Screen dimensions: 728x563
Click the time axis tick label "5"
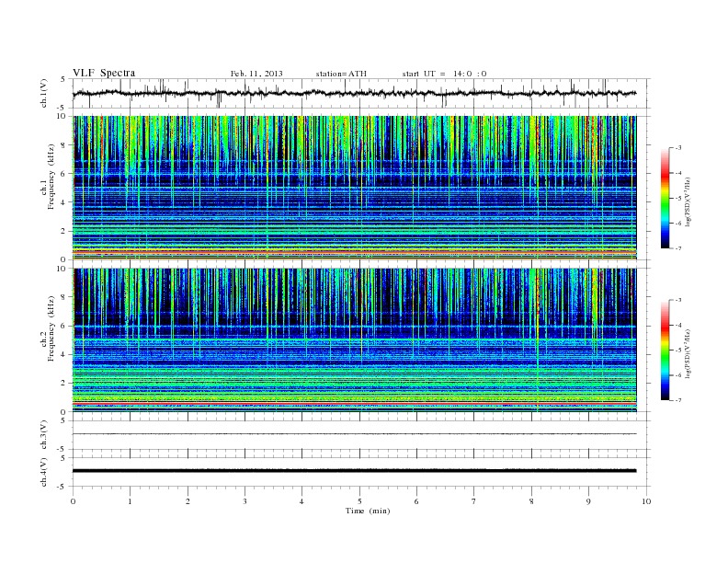[359, 501]
